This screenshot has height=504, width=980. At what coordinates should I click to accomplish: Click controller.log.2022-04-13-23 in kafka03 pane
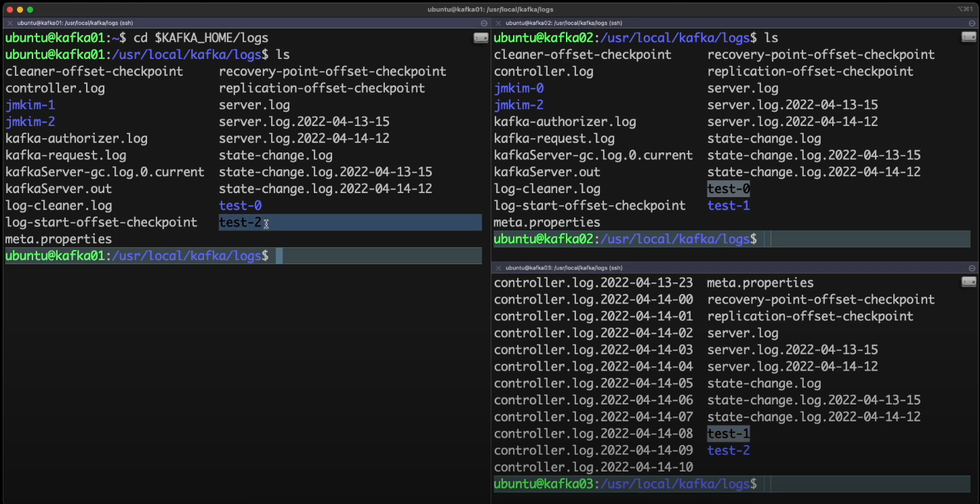pos(594,282)
